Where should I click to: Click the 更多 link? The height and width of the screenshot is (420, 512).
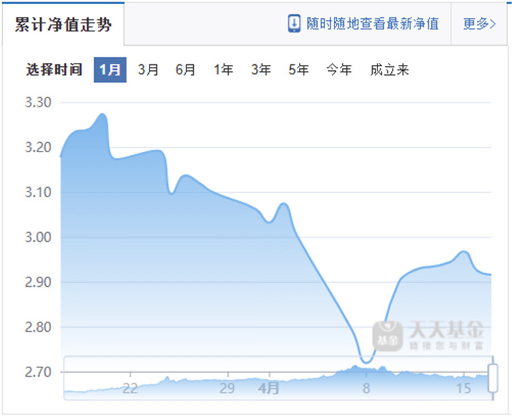[479, 23]
